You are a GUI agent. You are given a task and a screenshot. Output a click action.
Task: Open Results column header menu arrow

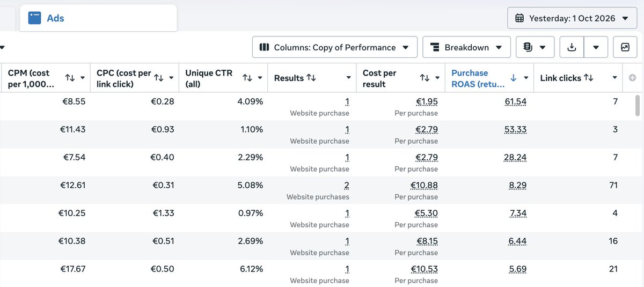click(x=348, y=78)
